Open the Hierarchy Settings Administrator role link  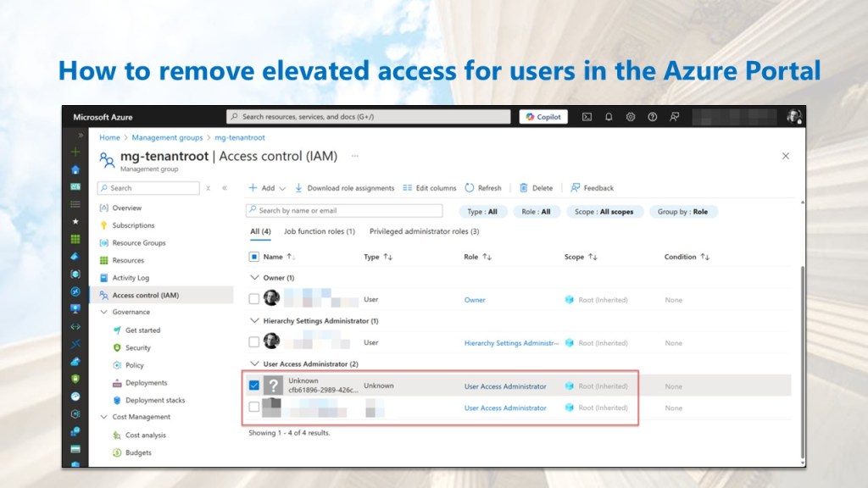pos(511,343)
